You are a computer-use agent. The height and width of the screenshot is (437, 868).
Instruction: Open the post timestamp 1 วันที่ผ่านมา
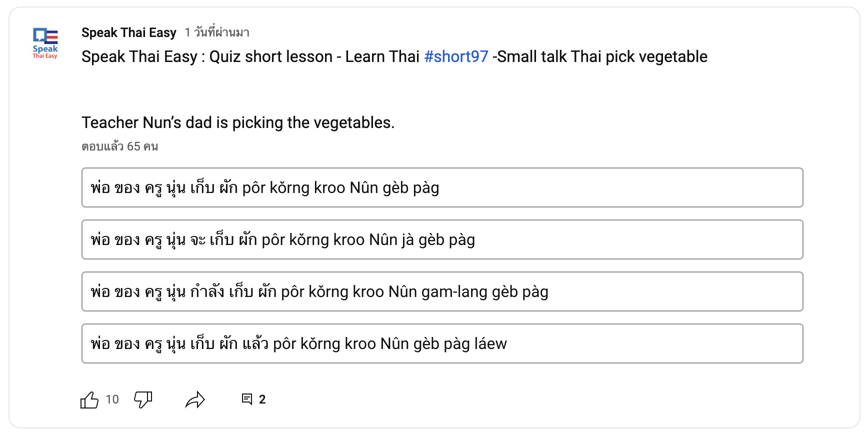[x=217, y=32]
